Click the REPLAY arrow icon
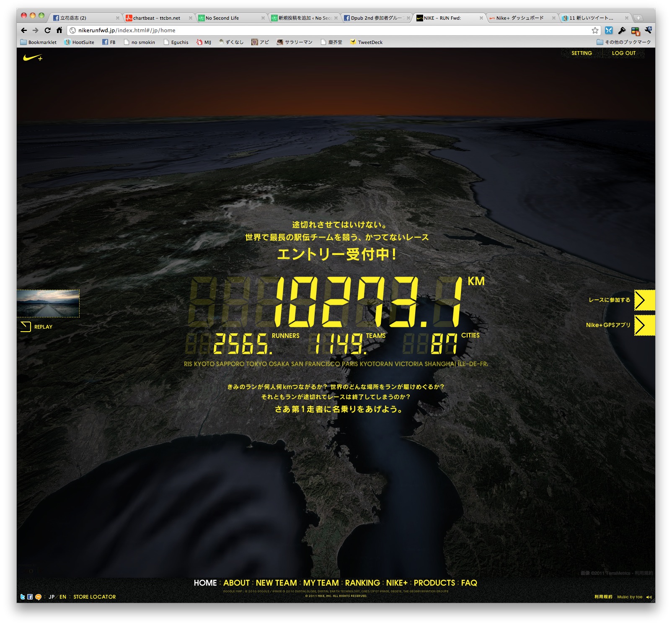The width and height of the screenshot is (672, 628). 26,327
